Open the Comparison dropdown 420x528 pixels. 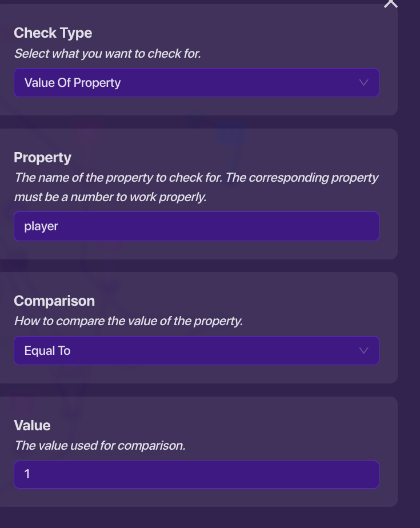click(x=196, y=350)
